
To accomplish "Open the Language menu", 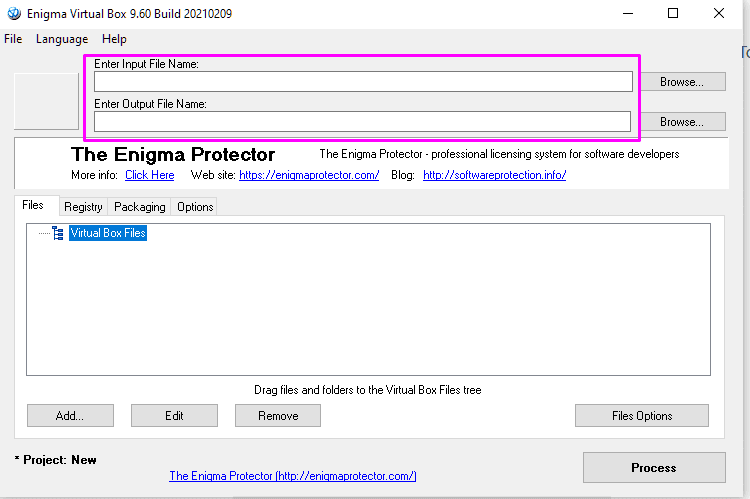I will tap(62, 39).
